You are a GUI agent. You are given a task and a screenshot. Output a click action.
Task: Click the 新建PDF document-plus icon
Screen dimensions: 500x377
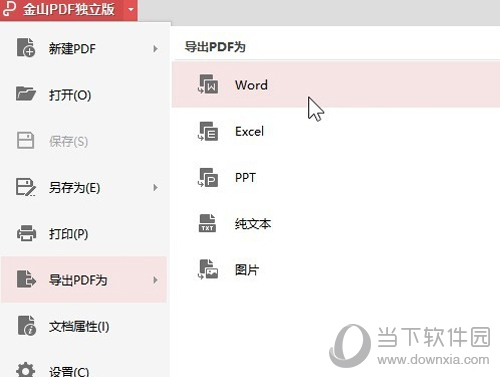coord(26,48)
